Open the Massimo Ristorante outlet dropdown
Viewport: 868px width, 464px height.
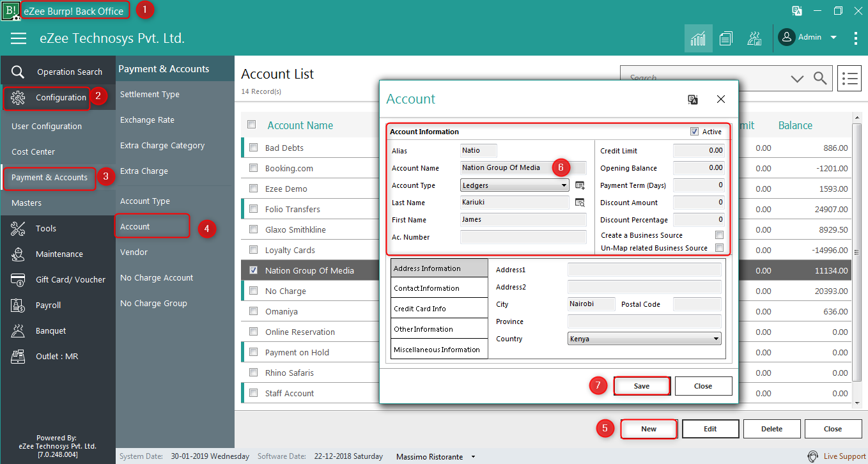(x=473, y=456)
